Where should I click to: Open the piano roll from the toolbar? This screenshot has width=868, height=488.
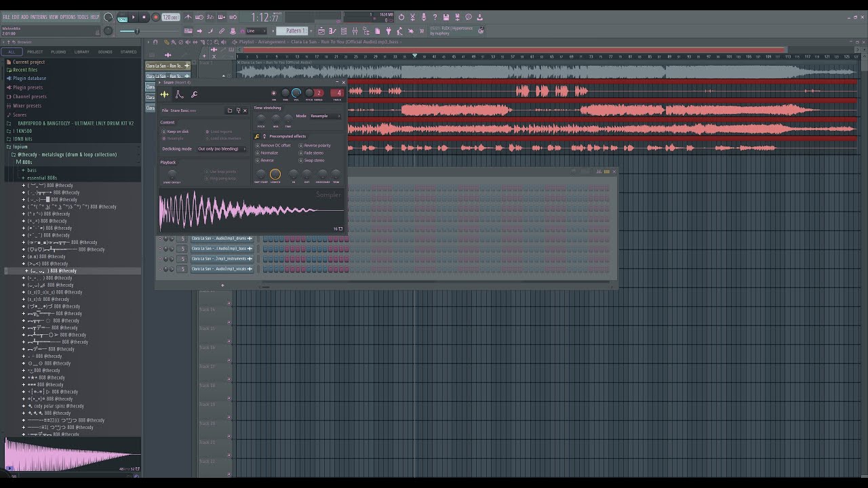333,30
